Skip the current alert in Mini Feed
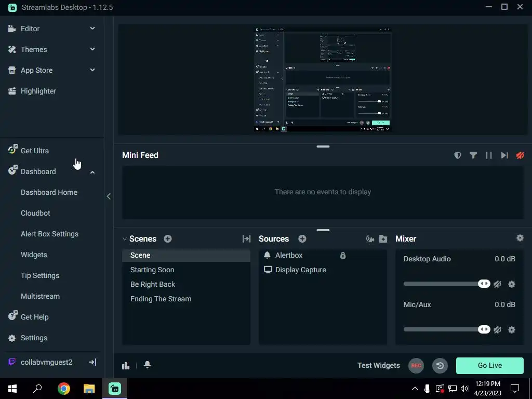This screenshot has height=399, width=532. coord(504,155)
